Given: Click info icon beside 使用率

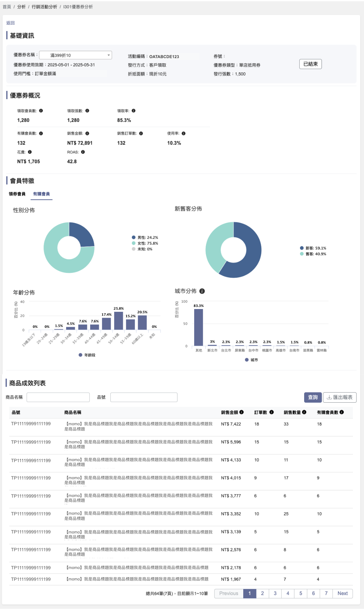Looking at the screenshot, I should pyautogui.click(x=184, y=133).
